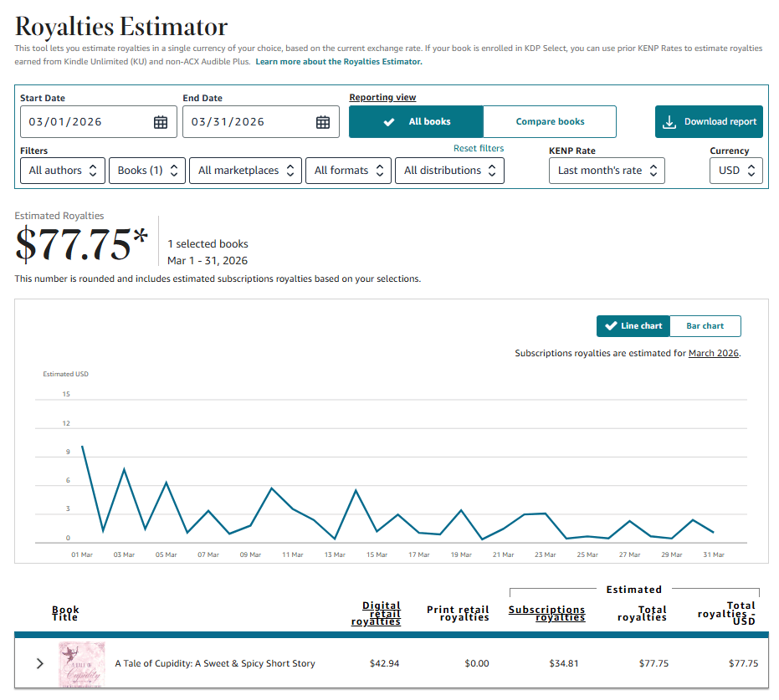
Task: Open the Books (1) filter dropdown
Action: coord(147,171)
